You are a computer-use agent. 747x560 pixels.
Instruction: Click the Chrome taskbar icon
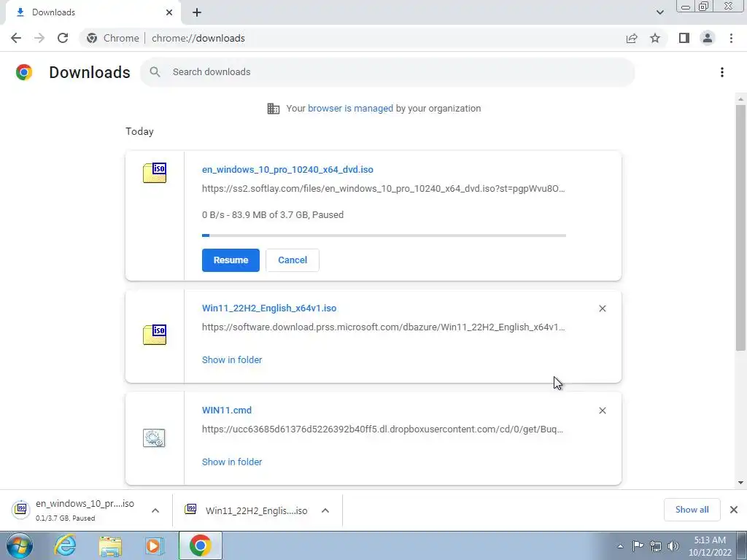pyautogui.click(x=200, y=545)
